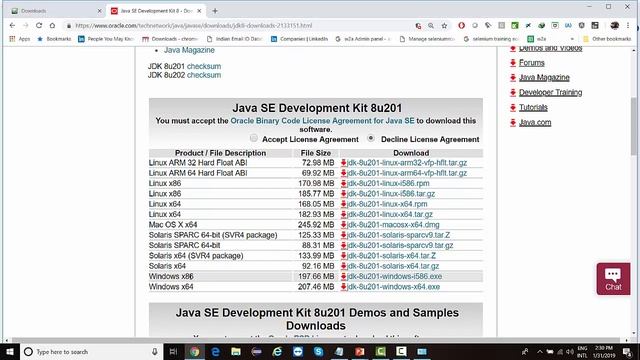This screenshot has width=640, height=360.
Task: Select Accept License Agreement
Action: tap(254, 138)
